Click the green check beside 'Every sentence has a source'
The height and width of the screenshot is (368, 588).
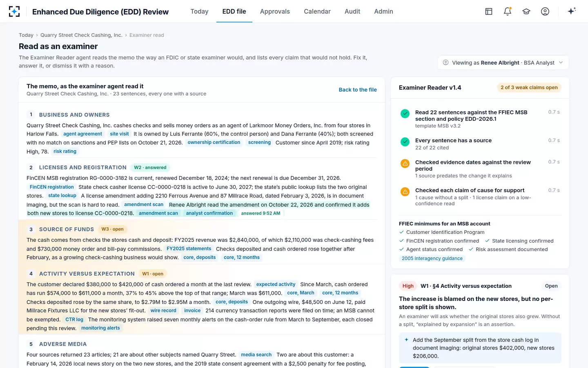pos(405,142)
